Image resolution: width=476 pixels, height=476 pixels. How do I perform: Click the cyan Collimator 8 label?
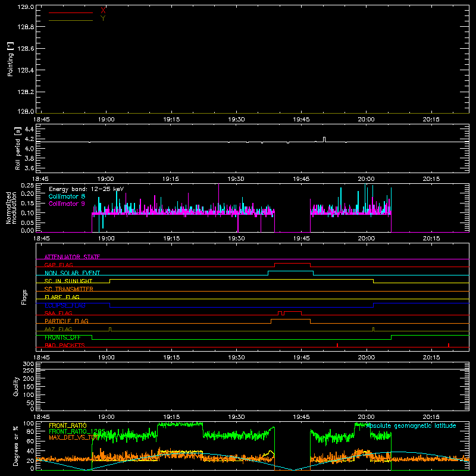67,196
